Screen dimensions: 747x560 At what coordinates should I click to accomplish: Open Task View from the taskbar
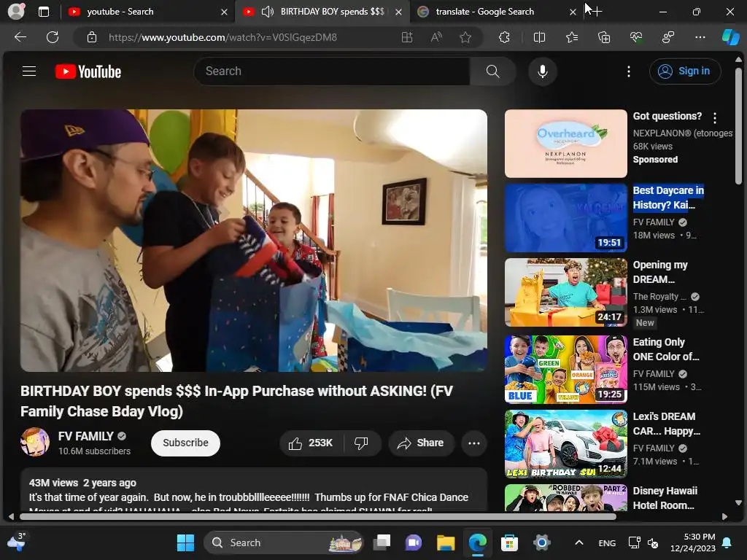coord(382,542)
